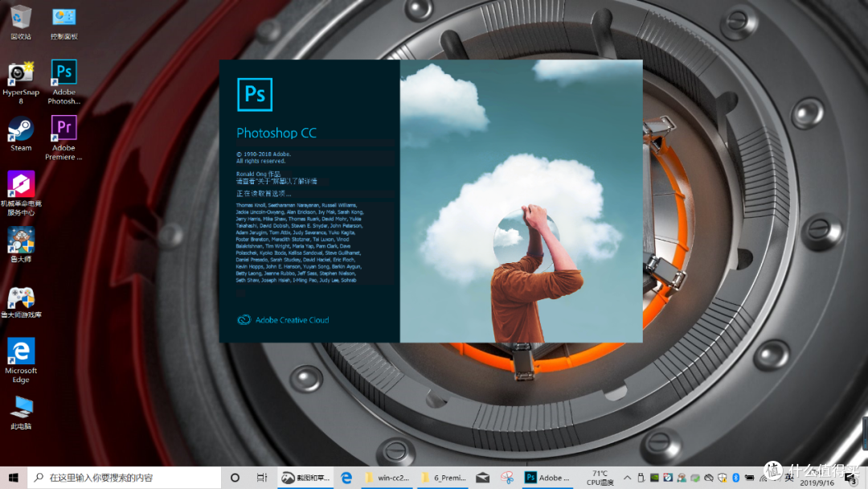
Task: Switch to the 6_Premi folder taskbar window
Action: click(x=443, y=478)
